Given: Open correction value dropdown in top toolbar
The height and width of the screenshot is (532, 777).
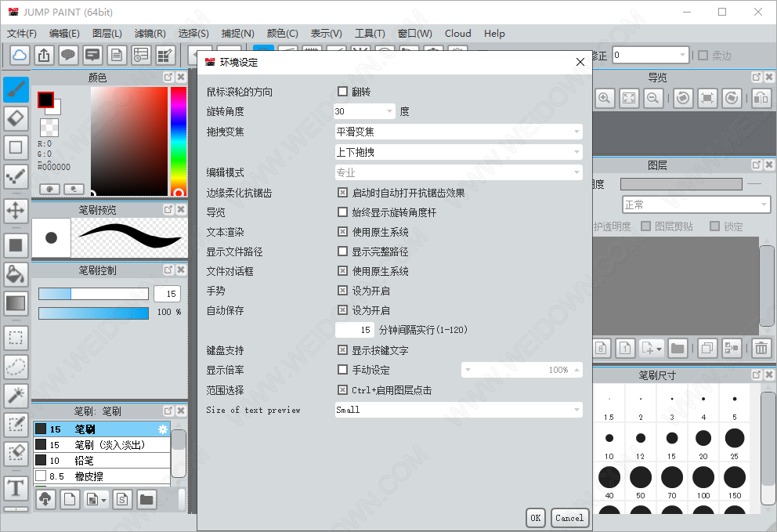Looking at the screenshot, I should click(651, 55).
